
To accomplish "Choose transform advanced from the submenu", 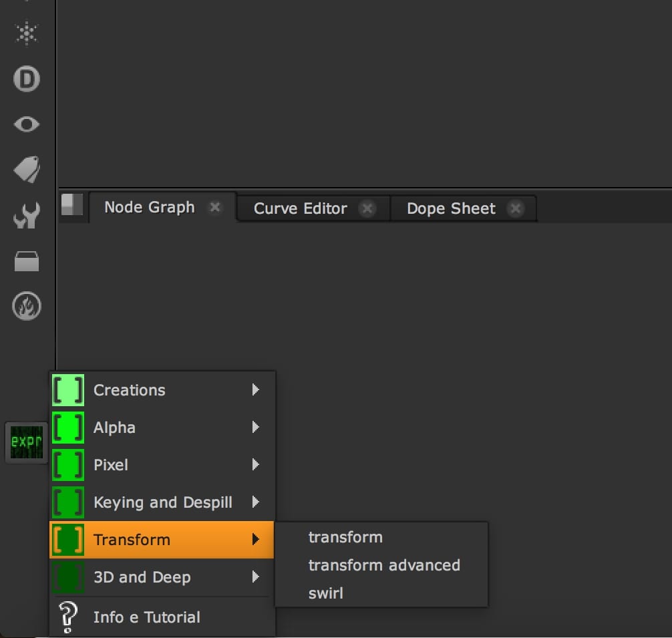I will pyautogui.click(x=384, y=565).
